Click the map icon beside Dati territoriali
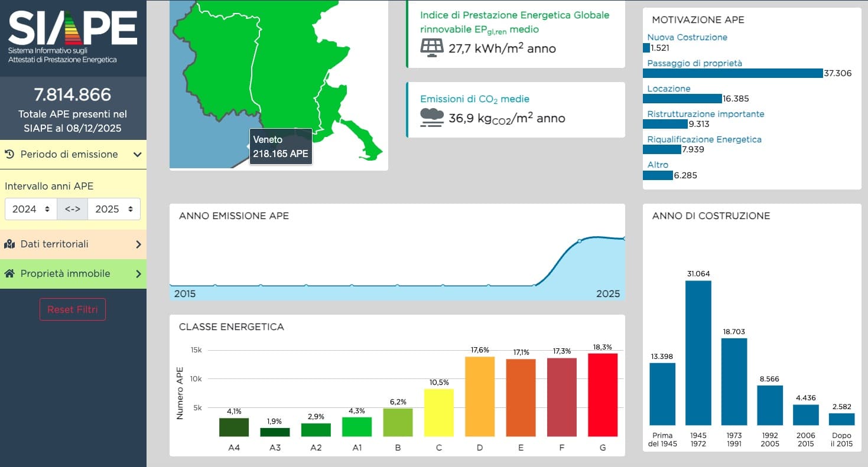This screenshot has height=467, width=868. 10,244
